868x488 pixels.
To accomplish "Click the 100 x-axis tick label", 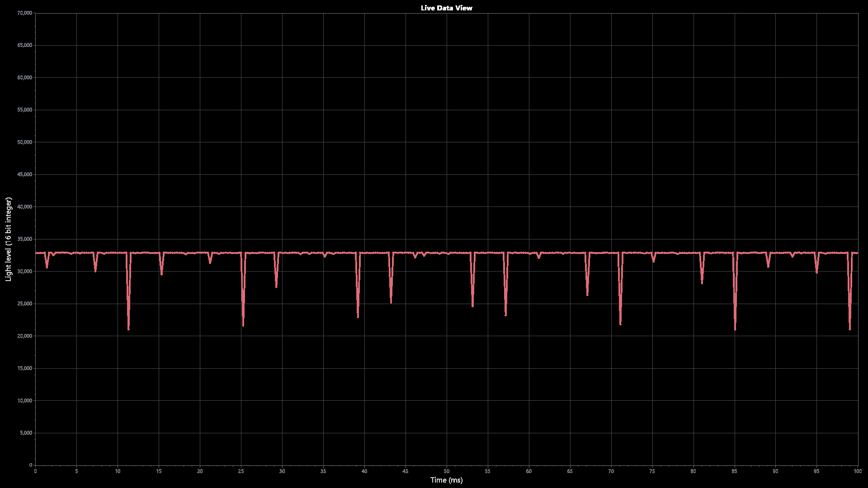I will click(857, 471).
